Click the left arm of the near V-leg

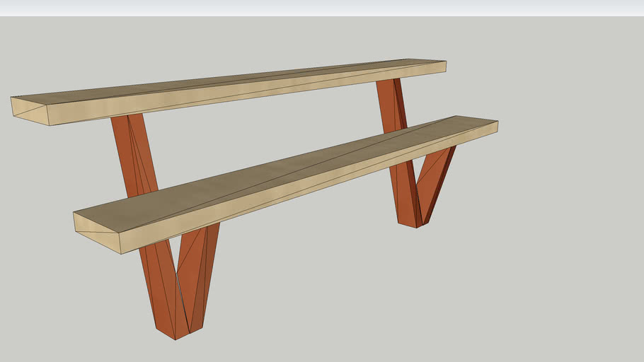(159, 283)
